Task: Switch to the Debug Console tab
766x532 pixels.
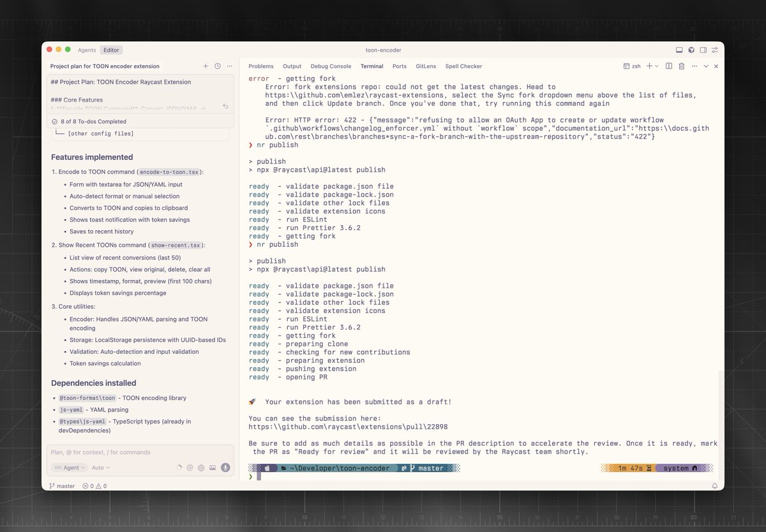Action: click(331, 66)
